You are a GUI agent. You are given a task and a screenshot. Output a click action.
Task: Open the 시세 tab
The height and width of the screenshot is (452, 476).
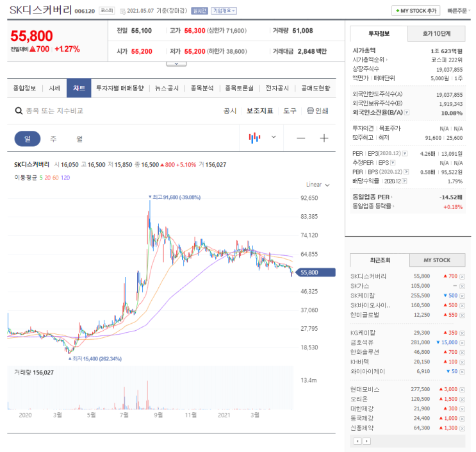point(54,88)
